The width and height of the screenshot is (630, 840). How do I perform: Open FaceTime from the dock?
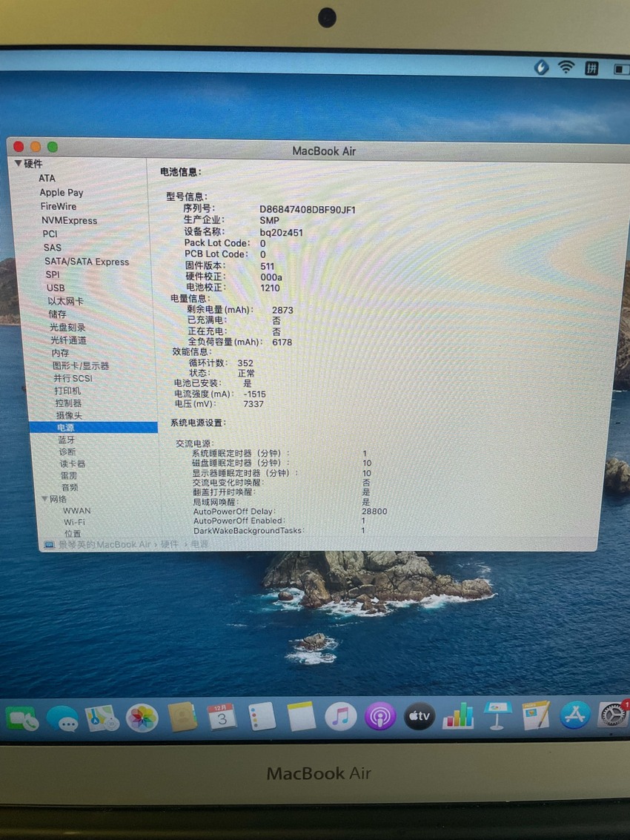coord(21,718)
